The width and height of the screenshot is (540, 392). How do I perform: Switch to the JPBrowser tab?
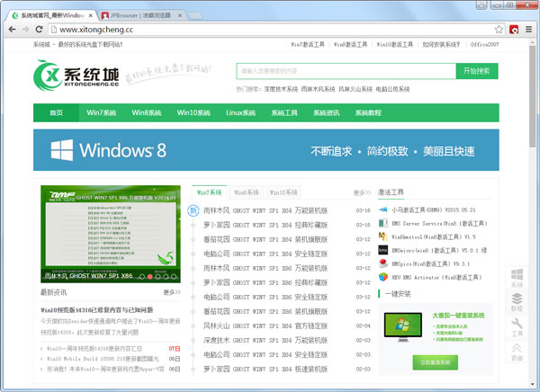click(x=142, y=15)
